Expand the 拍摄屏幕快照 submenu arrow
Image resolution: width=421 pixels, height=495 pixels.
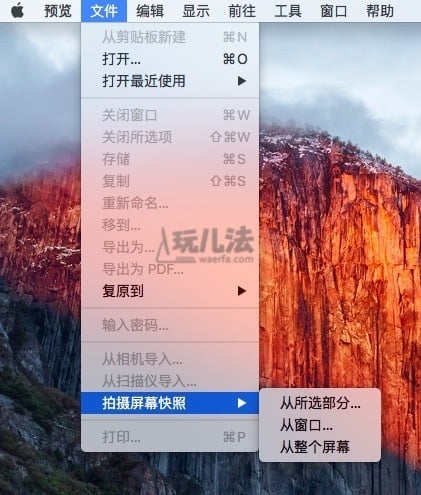242,403
